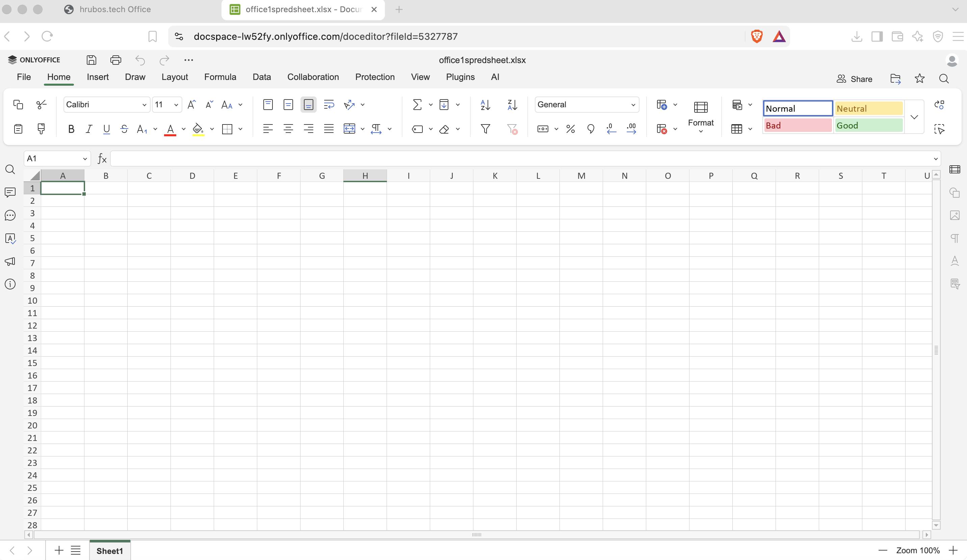
Task: Open the A1 name box dropdown
Action: point(85,159)
